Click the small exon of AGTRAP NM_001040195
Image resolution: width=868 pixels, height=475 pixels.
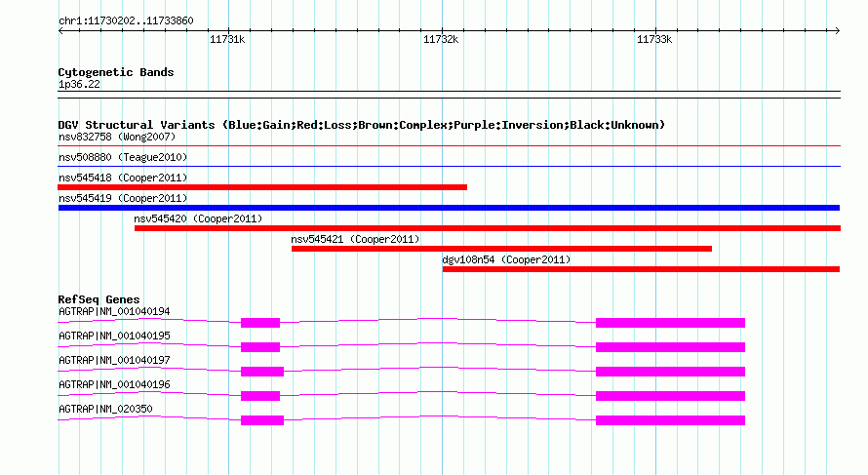260,347
